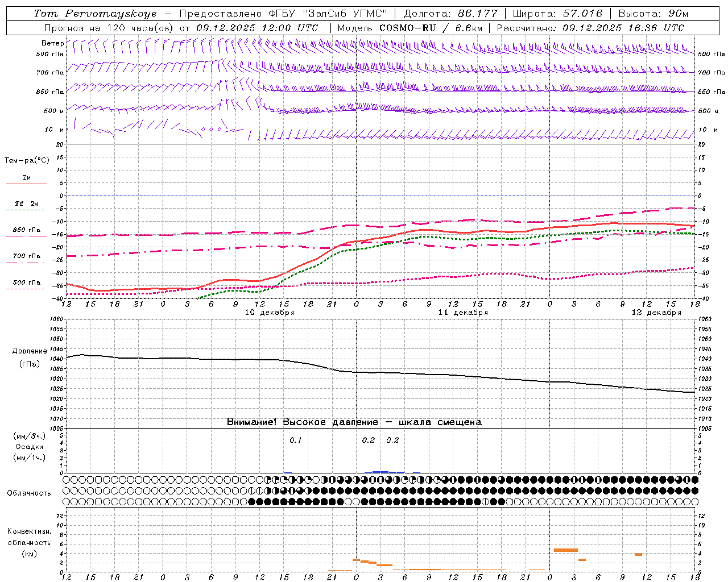The image size is (728, 582).
Task: Select forecast start text 09.12.2025 12:00 UTC
Action: point(257,28)
